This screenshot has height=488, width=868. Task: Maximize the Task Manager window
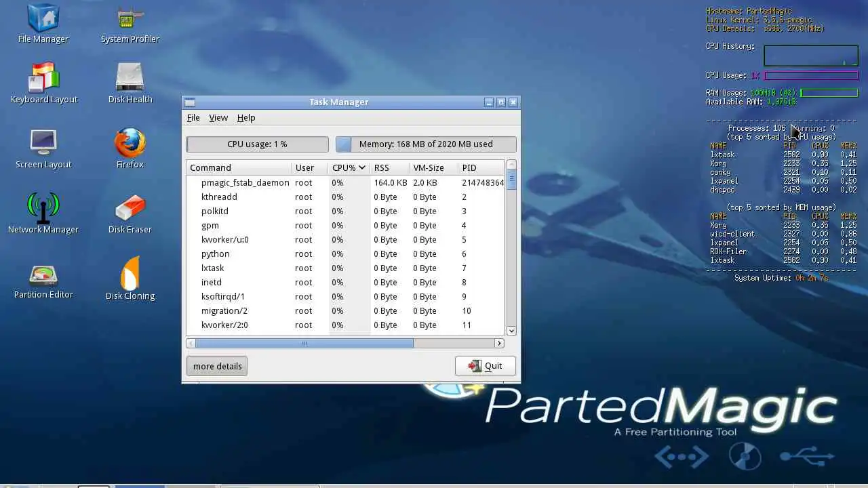pyautogui.click(x=501, y=102)
